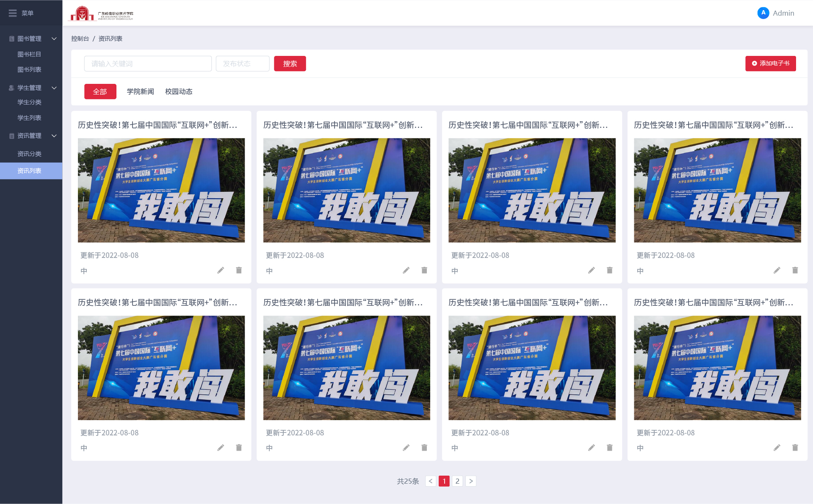Click the 共25条 total count text
813x504 pixels.
(x=408, y=481)
